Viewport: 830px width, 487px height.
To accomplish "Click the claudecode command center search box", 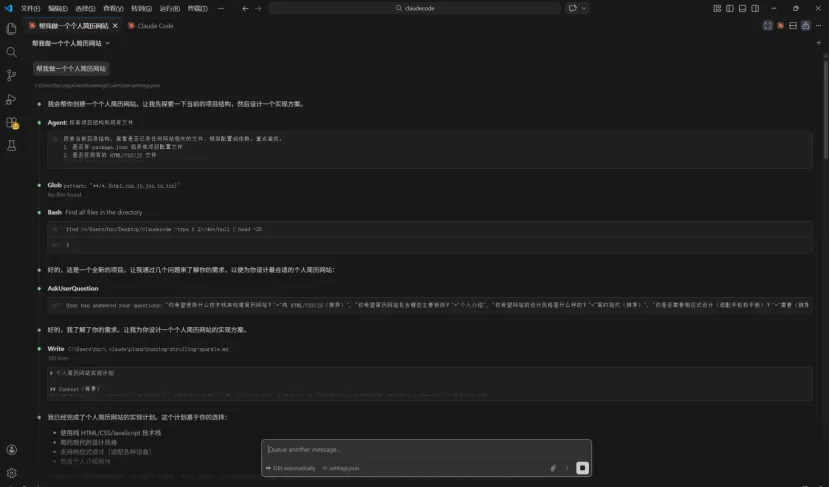I will click(x=414, y=8).
